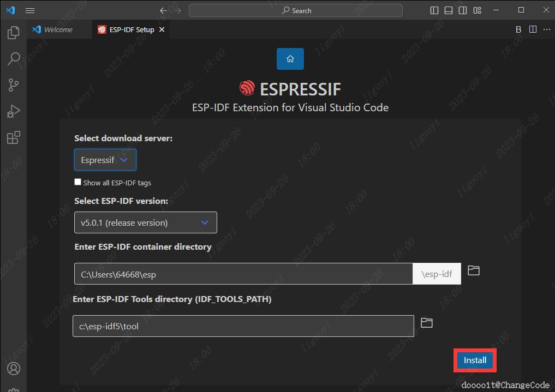
Task: Close the ESP-IDF Setup tab
Action: 162,29
